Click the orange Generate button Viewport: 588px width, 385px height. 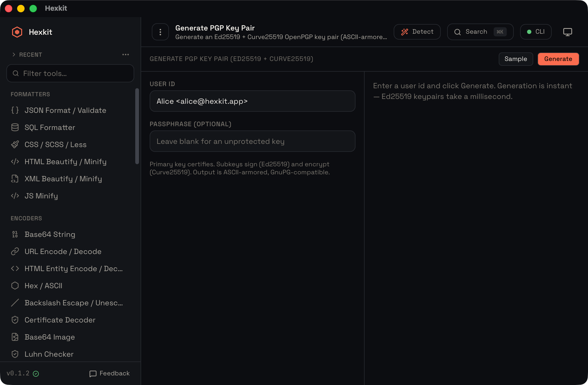[x=558, y=59]
